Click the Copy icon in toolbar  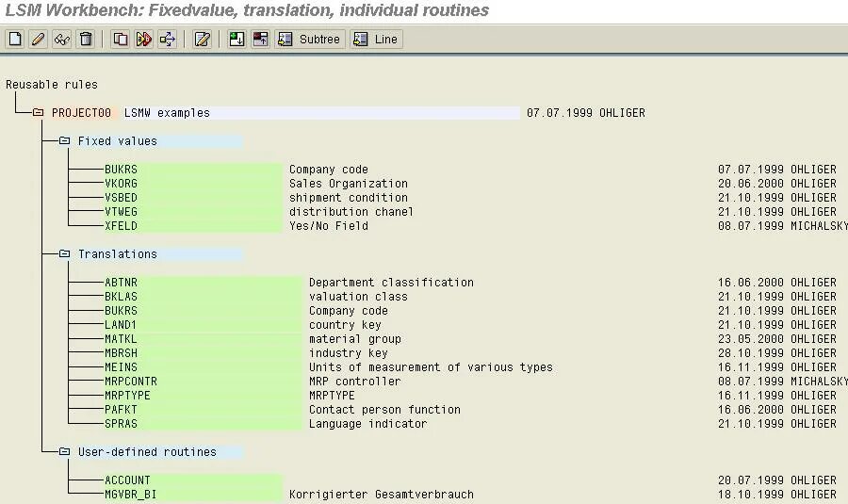[x=120, y=39]
